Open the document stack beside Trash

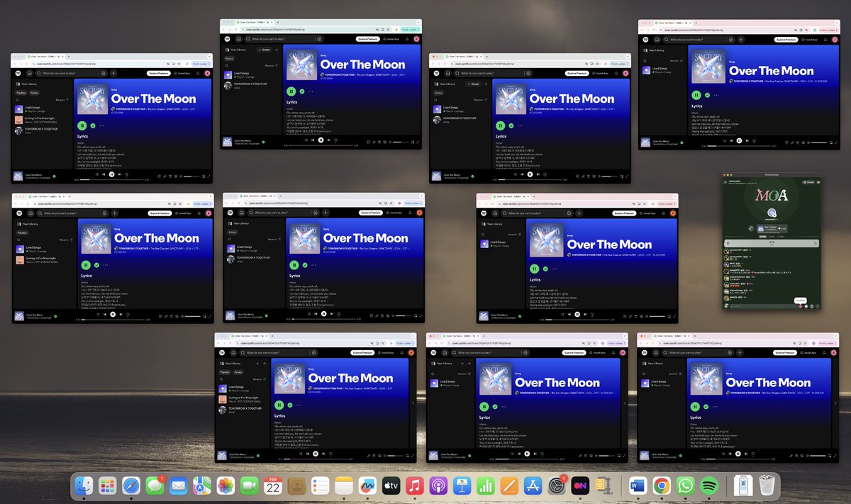(742, 486)
